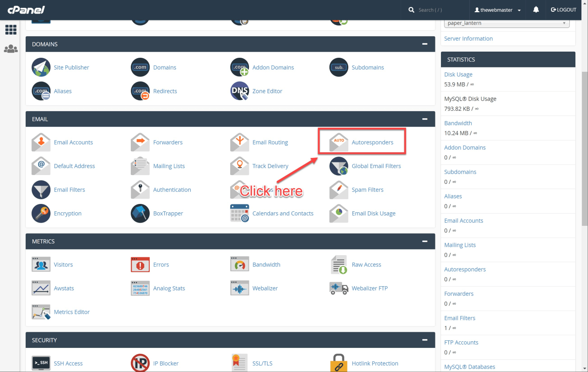Image resolution: width=588 pixels, height=372 pixels.
Task: Collapse the SECURITY section
Action: pyautogui.click(x=424, y=340)
